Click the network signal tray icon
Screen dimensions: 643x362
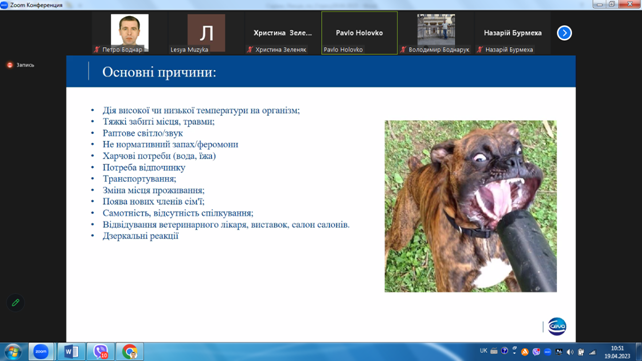coord(593,352)
